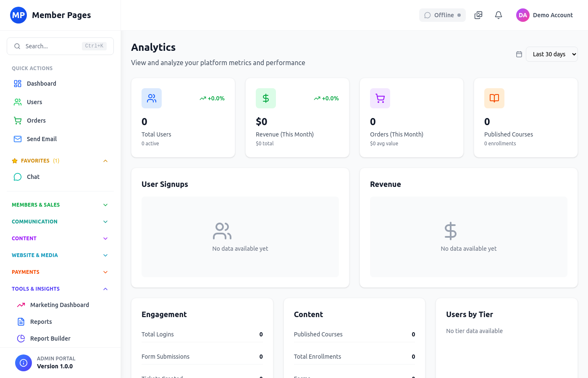
Task: Select Reports under Tools & Insights
Action: click(40, 321)
